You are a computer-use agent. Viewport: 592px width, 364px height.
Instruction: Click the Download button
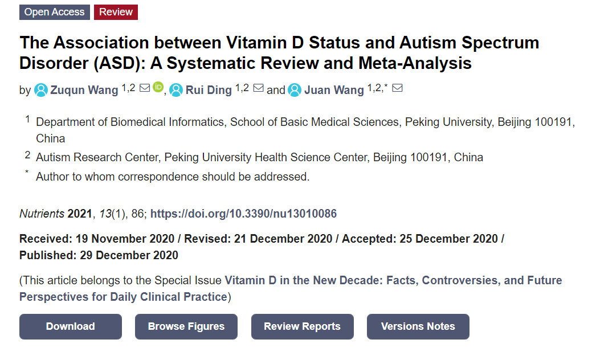click(x=71, y=326)
